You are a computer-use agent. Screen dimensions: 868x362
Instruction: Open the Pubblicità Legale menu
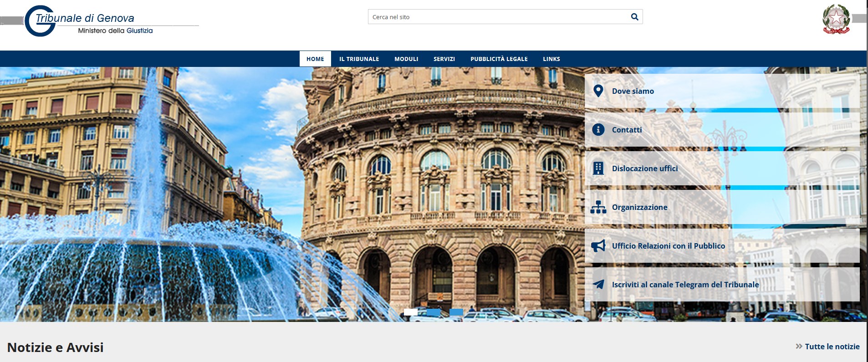tap(499, 59)
